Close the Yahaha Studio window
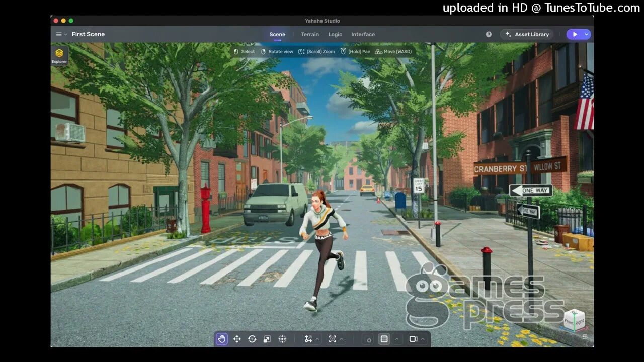 [56, 21]
